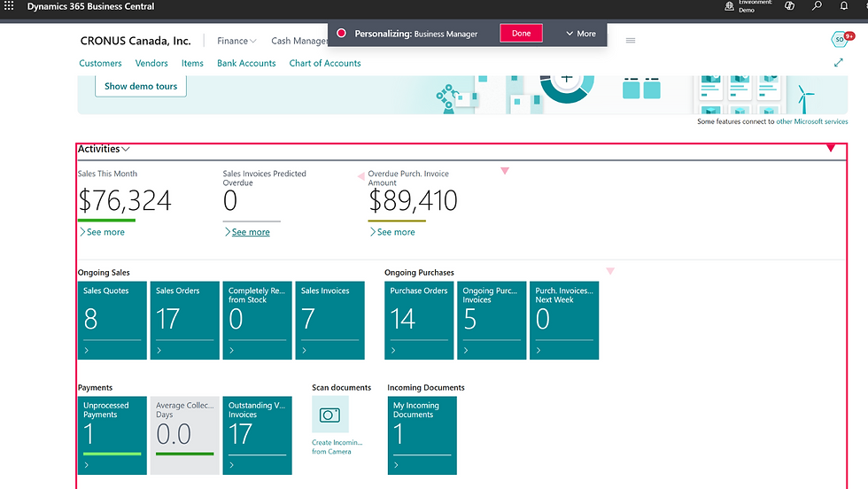Open Purchase Orders tile chevron
This screenshot has width=868, height=489.
[393, 351]
